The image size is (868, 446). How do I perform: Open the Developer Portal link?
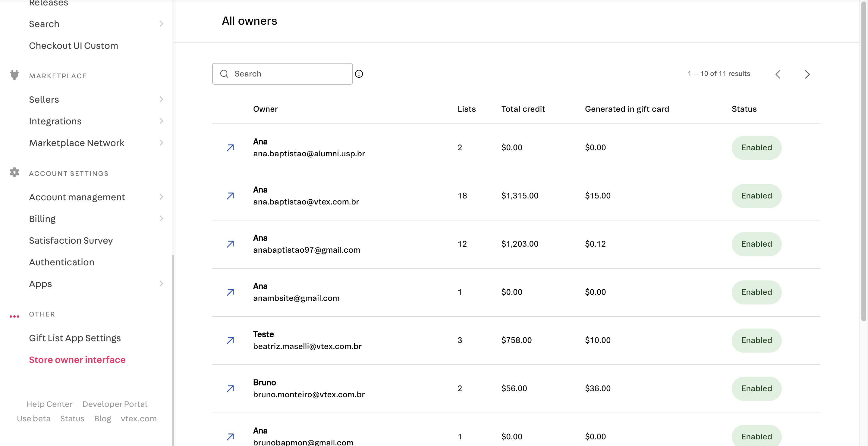pos(115,404)
